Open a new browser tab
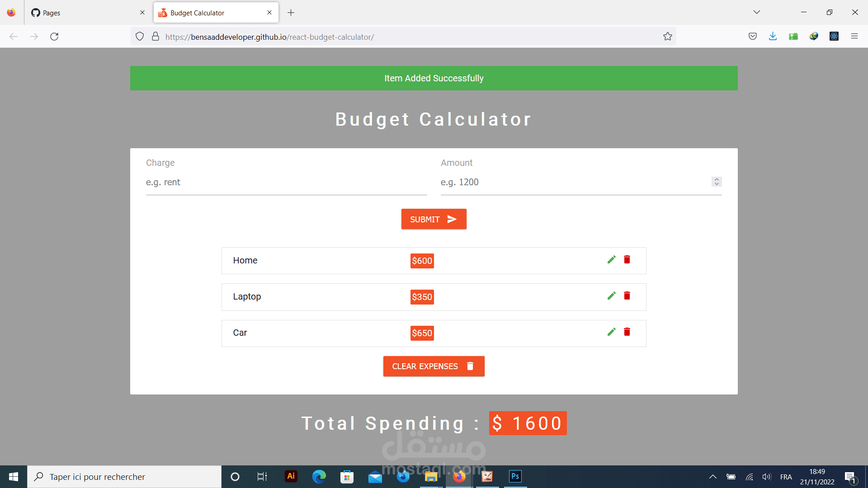This screenshot has height=488, width=868. pyautogui.click(x=291, y=13)
